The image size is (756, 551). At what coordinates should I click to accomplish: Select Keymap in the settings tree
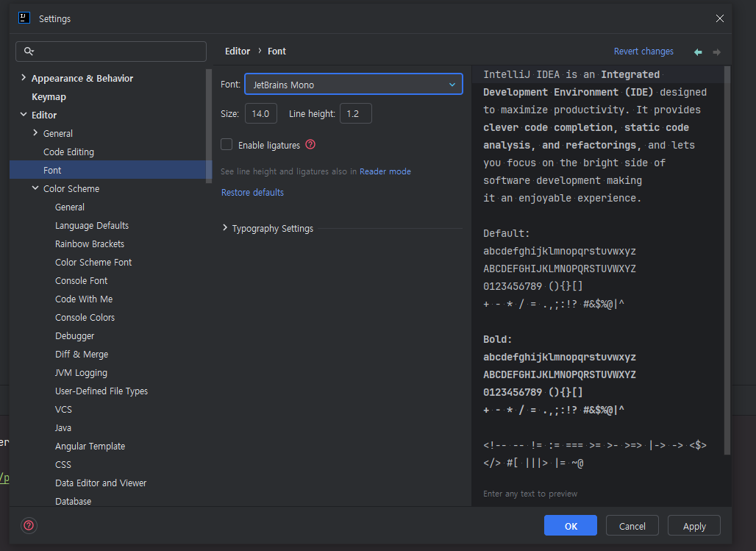pos(49,96)
